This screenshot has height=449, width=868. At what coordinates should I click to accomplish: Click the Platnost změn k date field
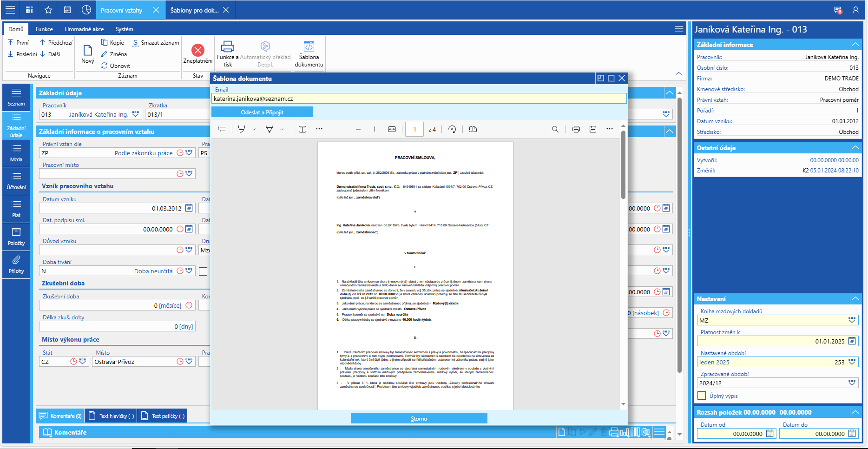click(x=777, y=341)
